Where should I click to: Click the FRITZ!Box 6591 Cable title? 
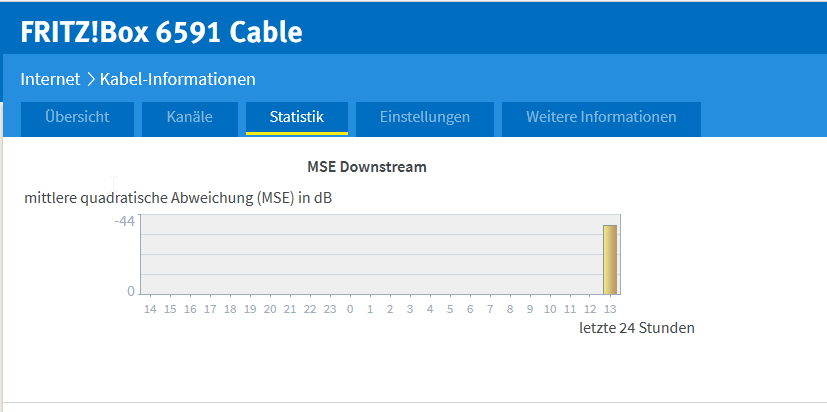click(161, 32)
